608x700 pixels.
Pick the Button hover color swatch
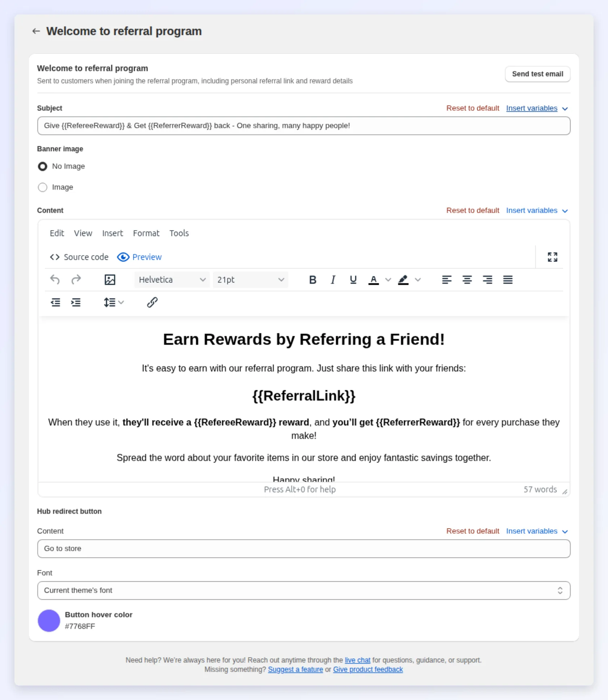pyautogui.click(x=49, y=620)
